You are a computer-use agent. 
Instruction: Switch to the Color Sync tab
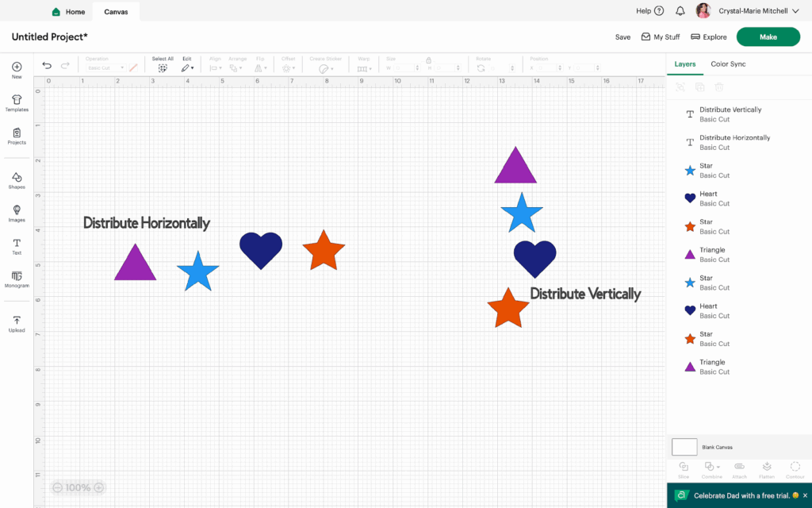click(x=728, y=63)
